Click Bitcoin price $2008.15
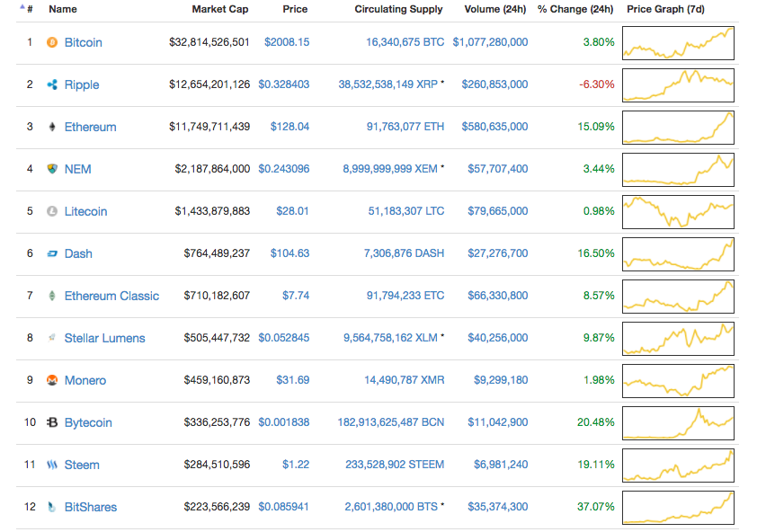This screenshot has width=766, height=532. pos(287,42)
